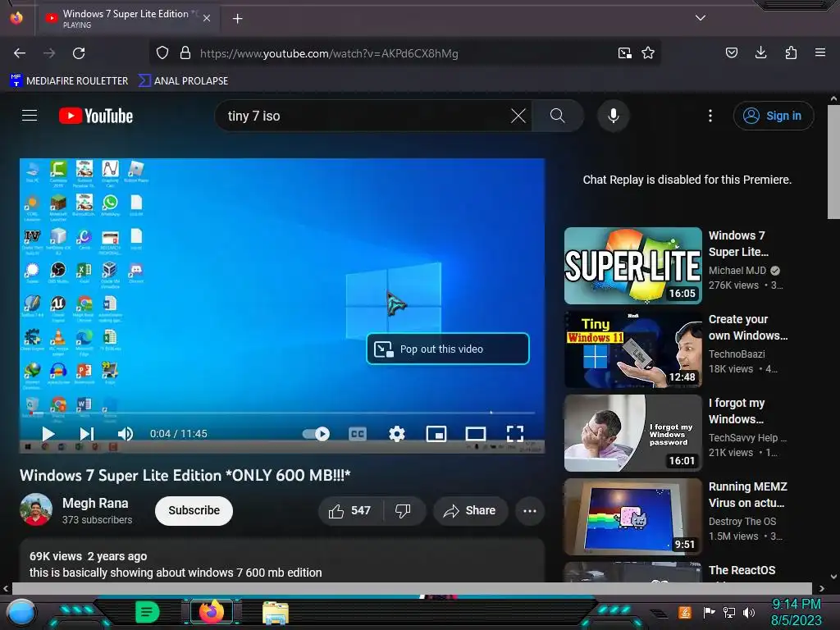The height and width of the screenshot is (630, 840).
Task: Expand the list all tabs chevron
Action: [701, 18]
